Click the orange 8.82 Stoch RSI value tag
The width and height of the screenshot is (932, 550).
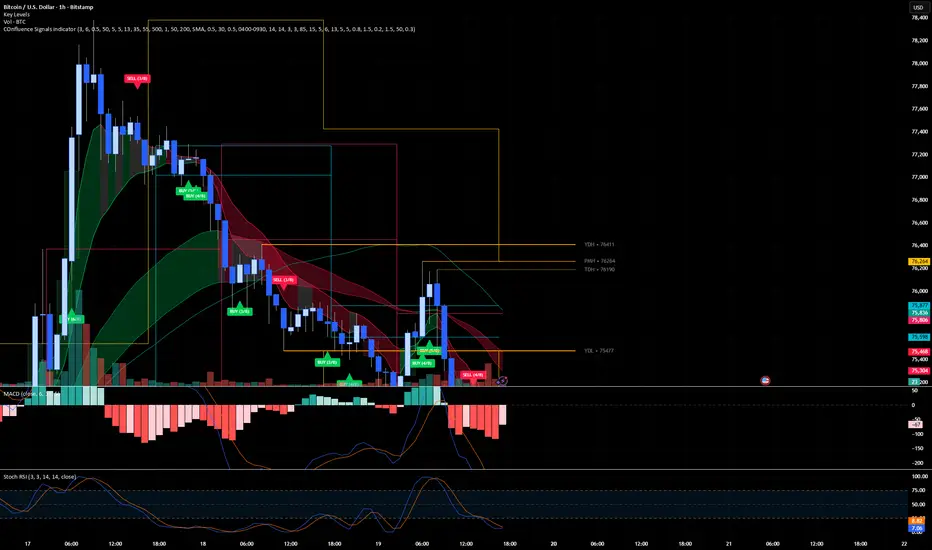coord(916,521)
